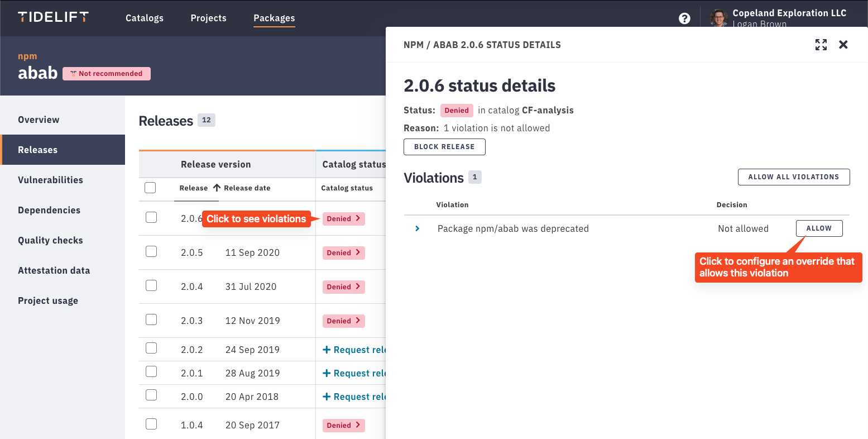
Task: Click the Copeland Exploration LLC account name
Action: click(789, 13)
